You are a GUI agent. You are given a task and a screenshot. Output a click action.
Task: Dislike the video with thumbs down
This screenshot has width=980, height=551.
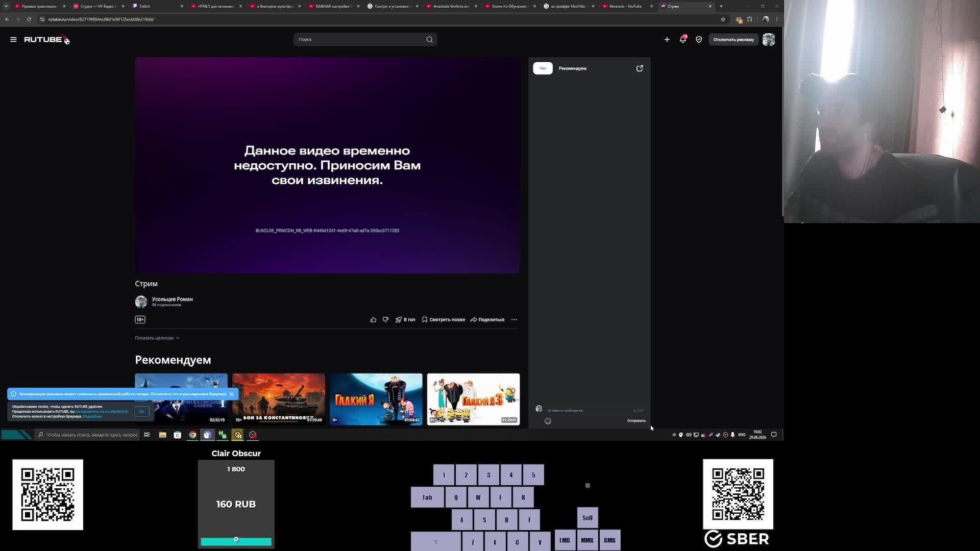(x=385, y=319)
